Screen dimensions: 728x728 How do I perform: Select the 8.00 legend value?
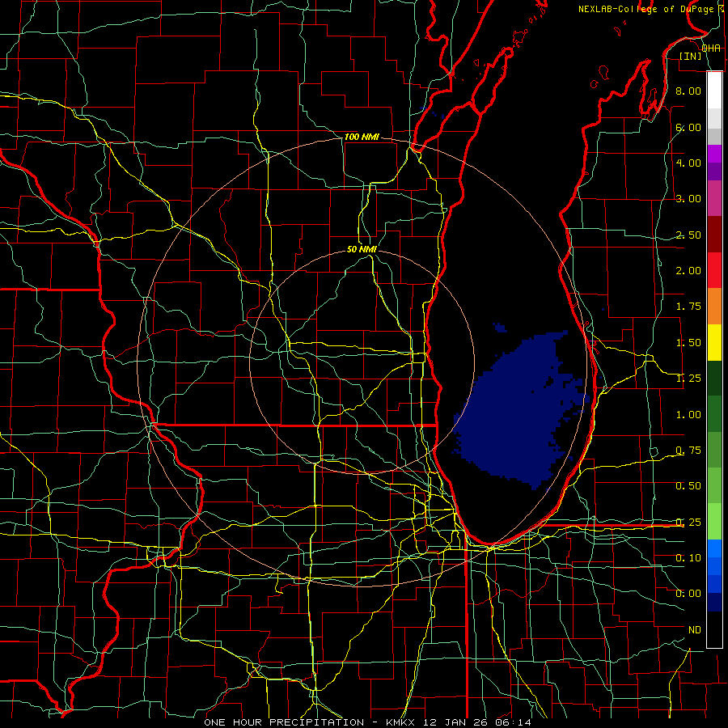pyautogui.click(x=688, y=91)
